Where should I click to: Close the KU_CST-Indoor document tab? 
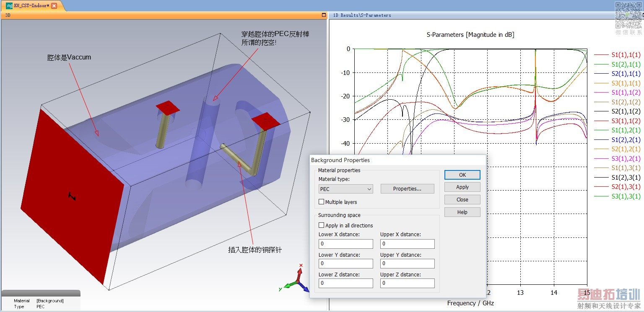tap(54, 6)
